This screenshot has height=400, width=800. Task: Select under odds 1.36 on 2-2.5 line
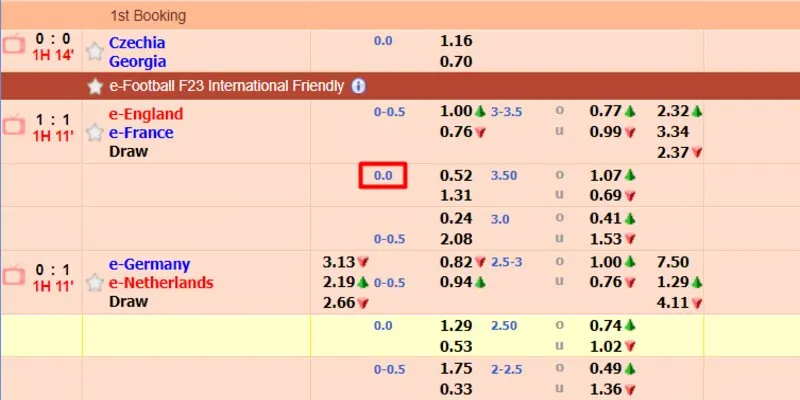tap(606, 390)
